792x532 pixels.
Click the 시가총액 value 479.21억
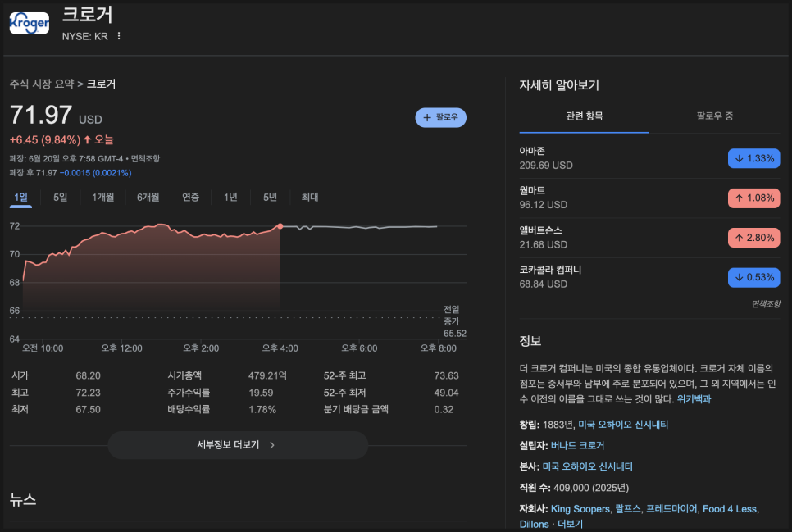[x=267, y=376]
